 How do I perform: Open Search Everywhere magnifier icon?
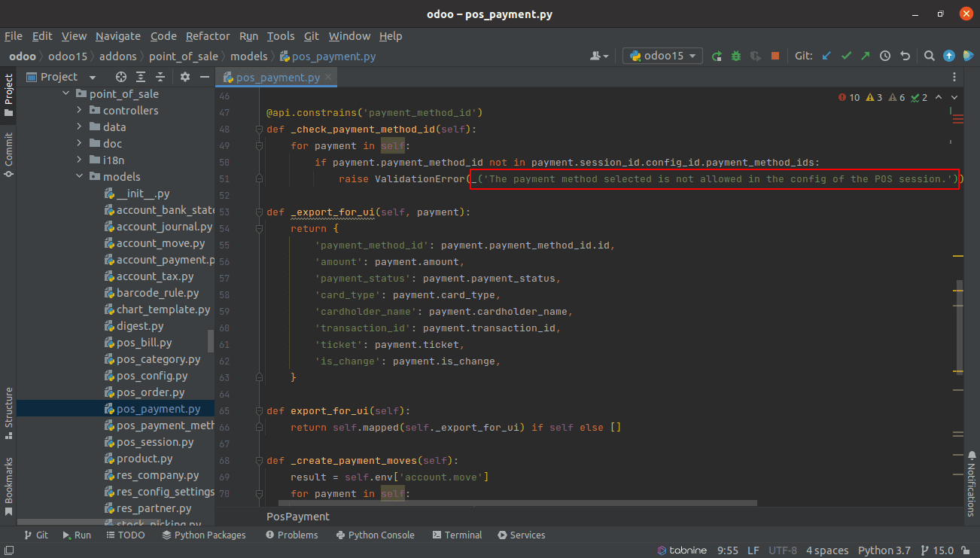pyautogui.click(x=930, y=56)
